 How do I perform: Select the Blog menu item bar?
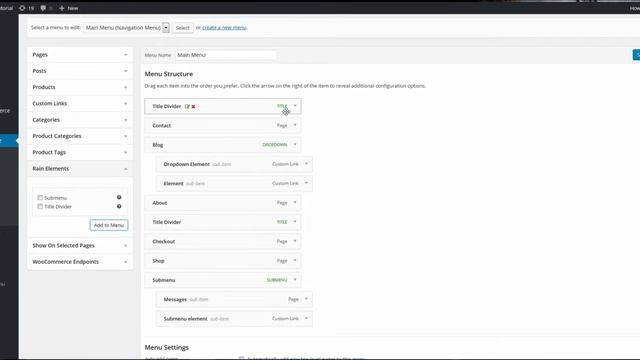point(223,144)
